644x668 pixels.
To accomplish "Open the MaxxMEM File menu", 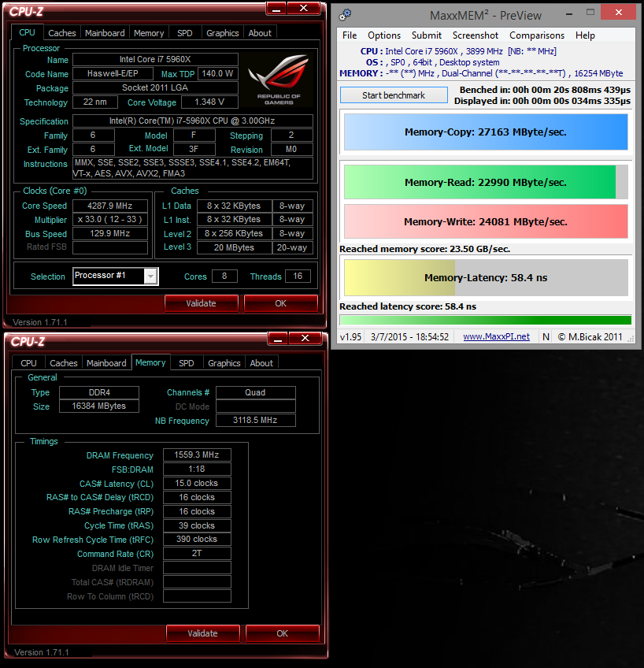I will point(350,35).
